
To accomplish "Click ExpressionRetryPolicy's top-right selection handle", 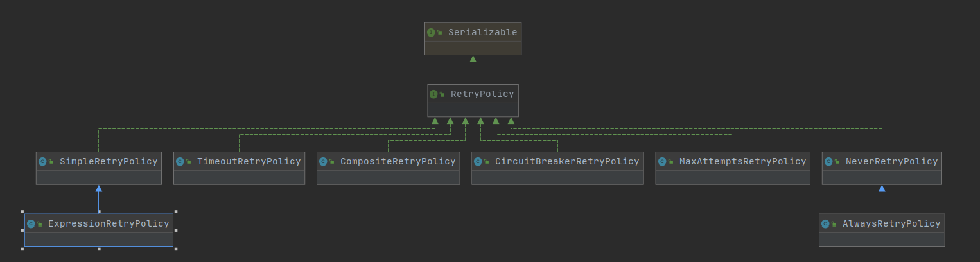I will click(x=175, y=211).
